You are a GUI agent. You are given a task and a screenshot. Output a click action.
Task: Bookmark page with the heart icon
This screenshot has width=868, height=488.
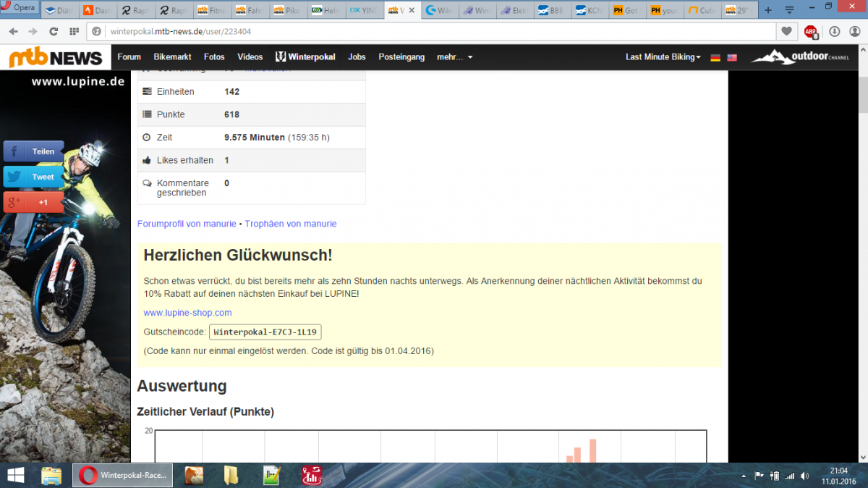point(787,31)
